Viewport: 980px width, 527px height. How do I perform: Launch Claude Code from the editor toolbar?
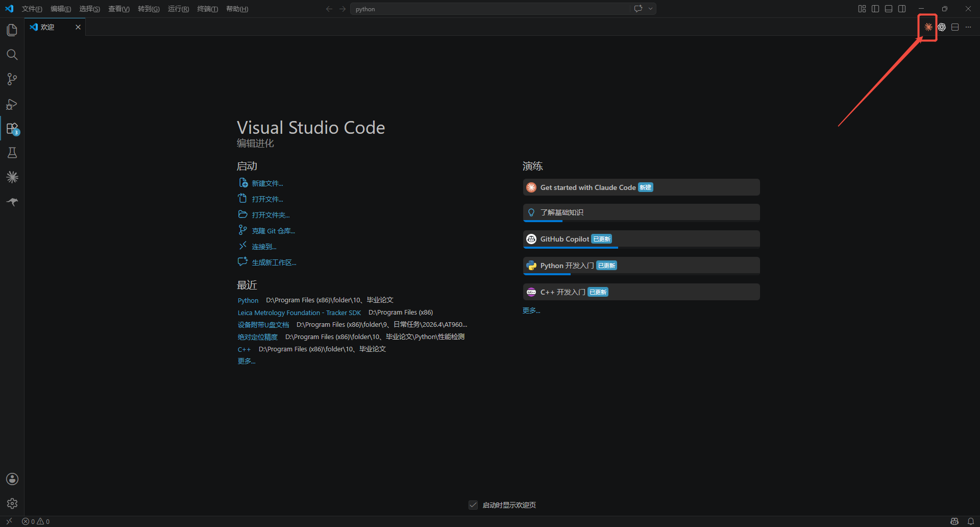pos(928,27)
